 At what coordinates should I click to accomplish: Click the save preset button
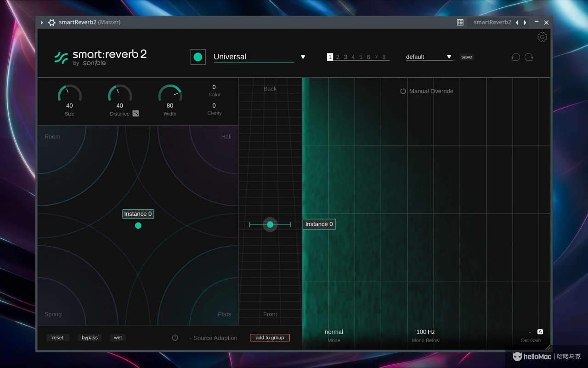pos(466,57)
